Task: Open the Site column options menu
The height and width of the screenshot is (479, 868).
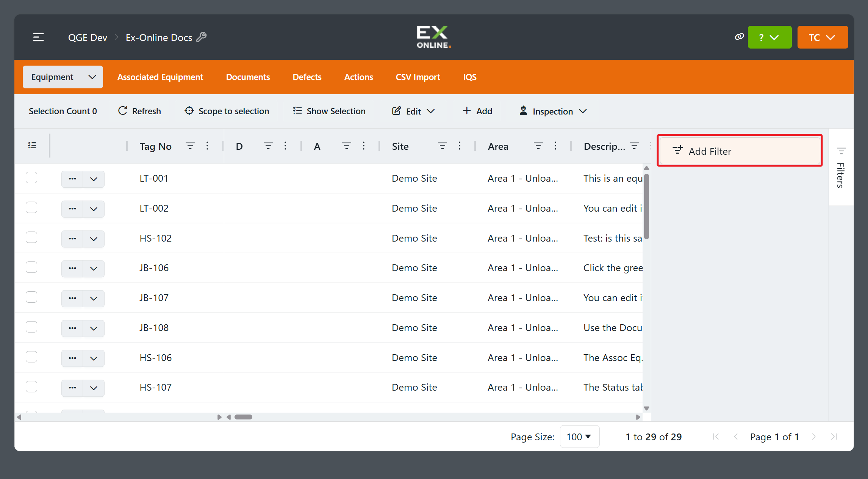Action: (460, 146)
